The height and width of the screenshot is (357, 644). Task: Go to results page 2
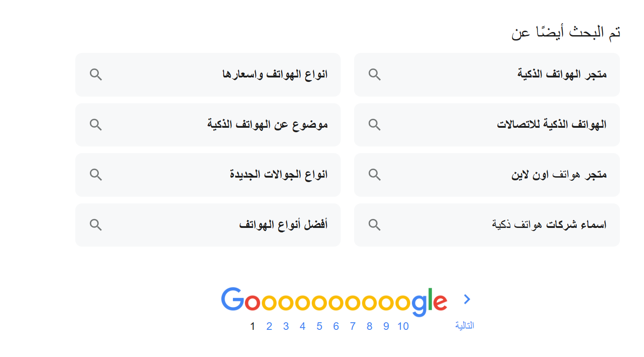[x=269, y=326]
